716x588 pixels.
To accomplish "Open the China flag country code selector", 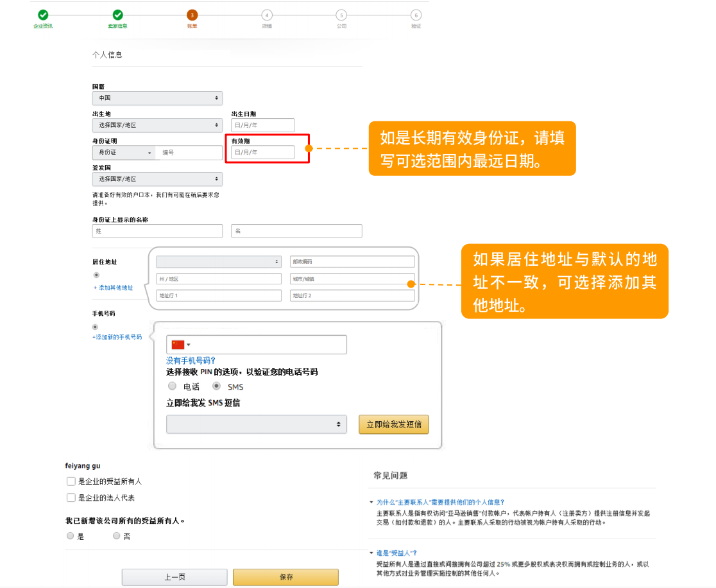I will click(x=181, y=345).
